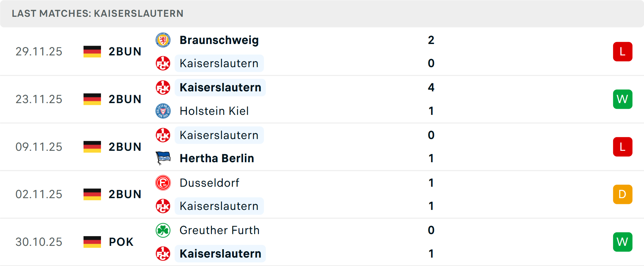This screenshot has width=644, height=266.
Task: Select the Kaiserslautern logo in the first match
Action: click(163, 63)
